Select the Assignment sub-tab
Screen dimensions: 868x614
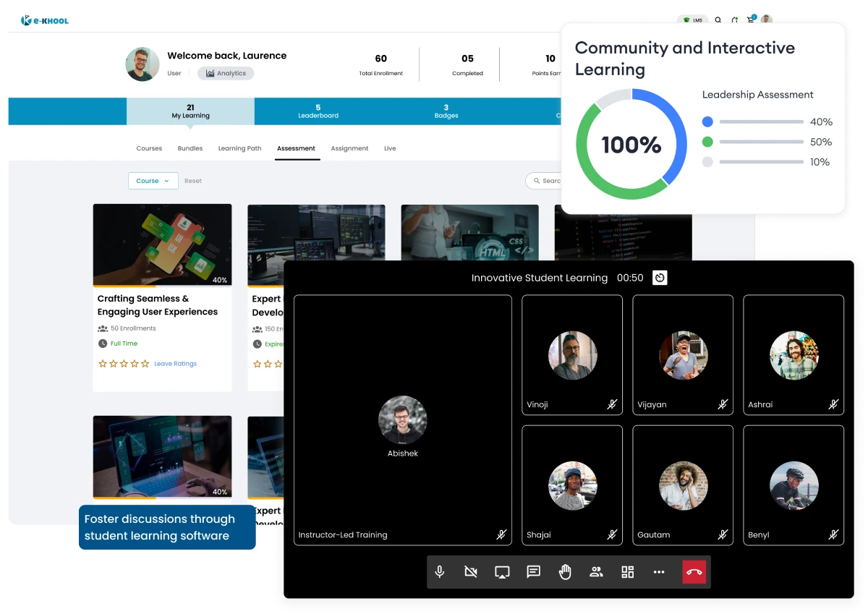pos(349,148)
